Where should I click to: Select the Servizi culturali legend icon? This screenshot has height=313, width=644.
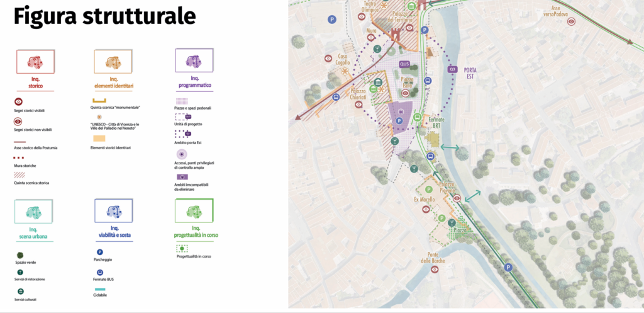20,292
